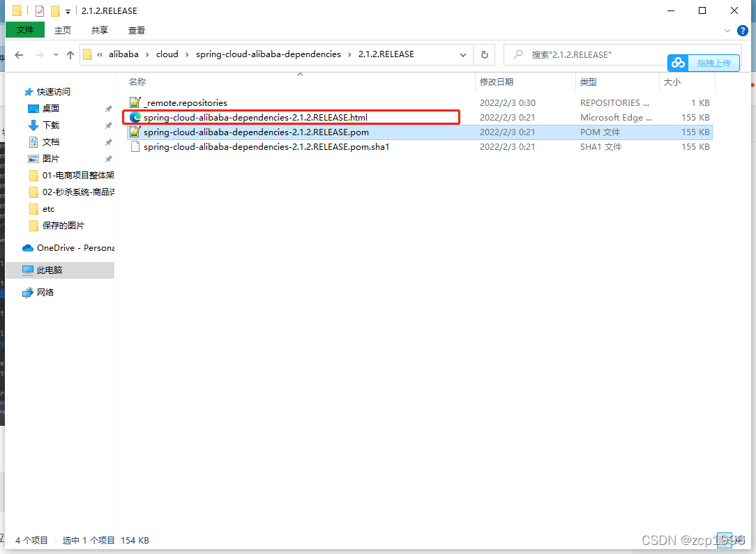Switch to the 共享 ribbon tab
Image resolution: width=756 pixels, height=554 pixels.
point(99,31)
